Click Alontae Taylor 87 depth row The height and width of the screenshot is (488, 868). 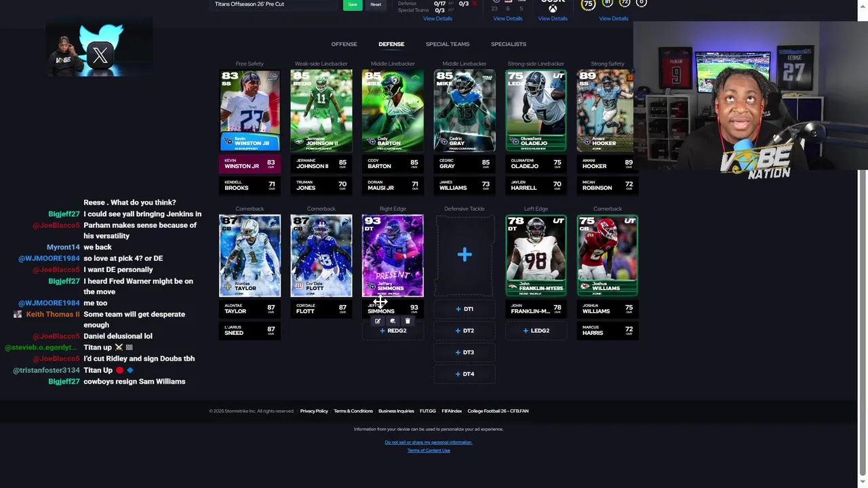(x=250, y=308)
